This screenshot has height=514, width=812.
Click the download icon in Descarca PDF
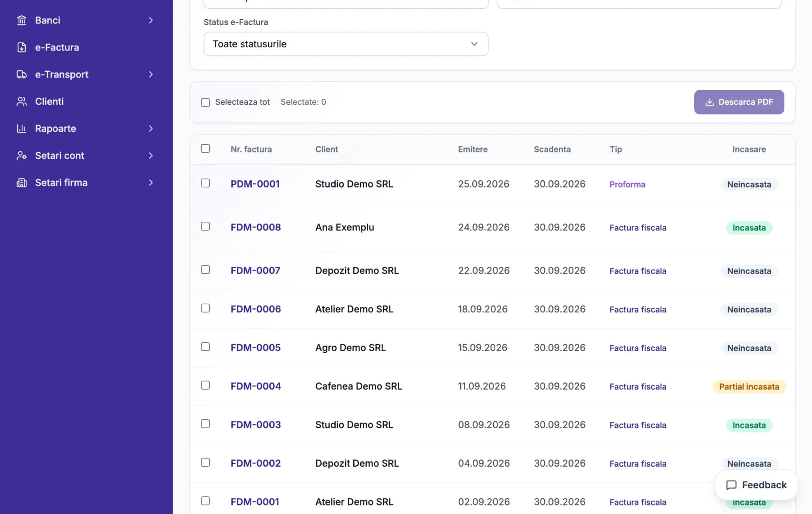710,102
